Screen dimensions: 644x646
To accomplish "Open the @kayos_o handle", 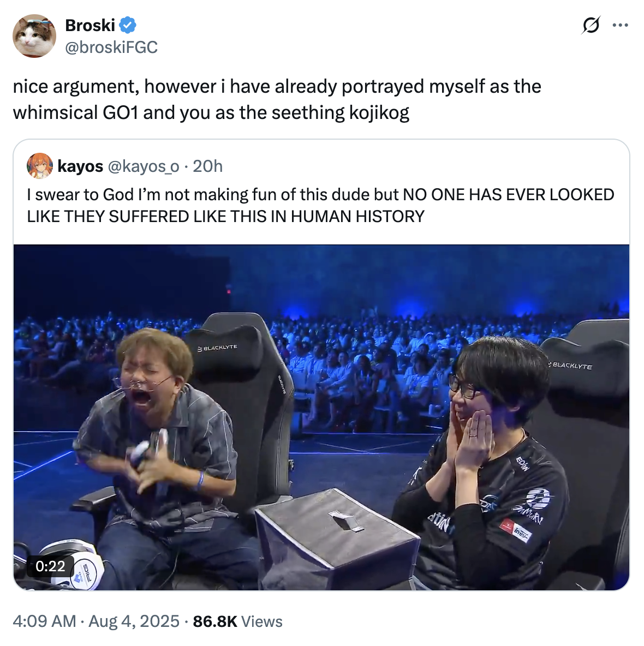I will coord(143,166).
